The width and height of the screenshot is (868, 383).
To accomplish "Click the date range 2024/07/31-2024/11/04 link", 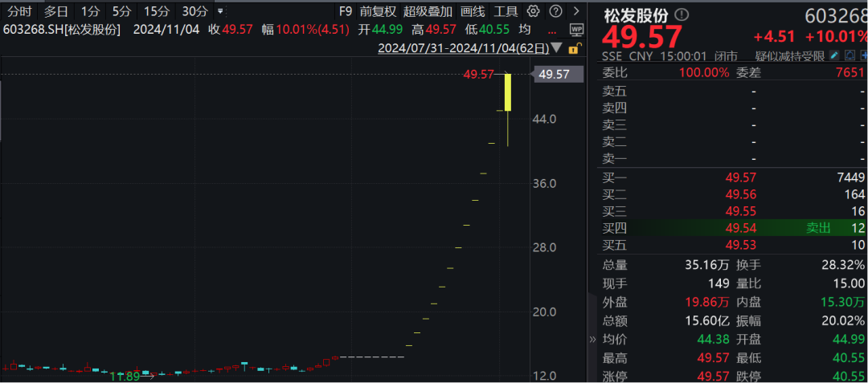I will (464, 49).
